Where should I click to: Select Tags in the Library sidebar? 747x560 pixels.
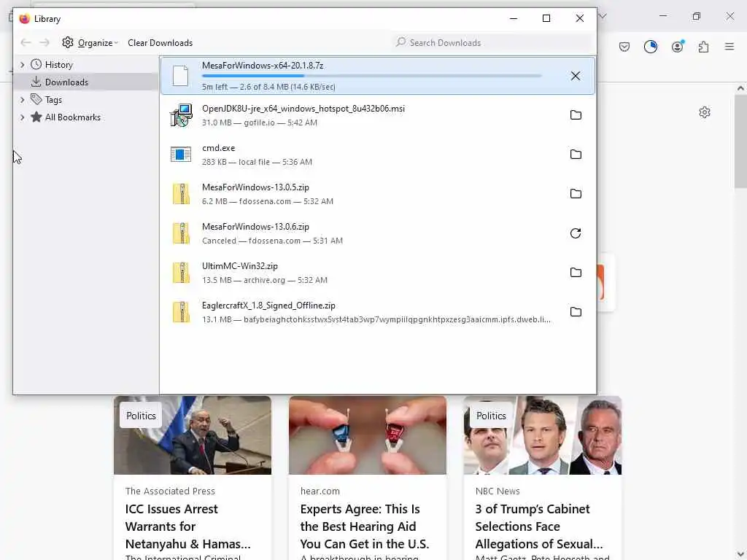pos(53,99)
